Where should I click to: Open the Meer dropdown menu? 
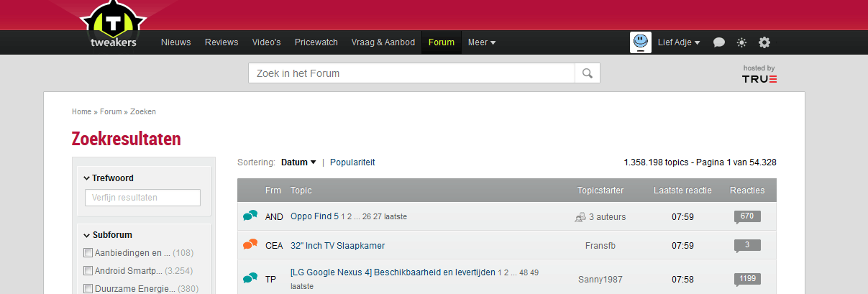pyautogui.click(x=481, y=42)
